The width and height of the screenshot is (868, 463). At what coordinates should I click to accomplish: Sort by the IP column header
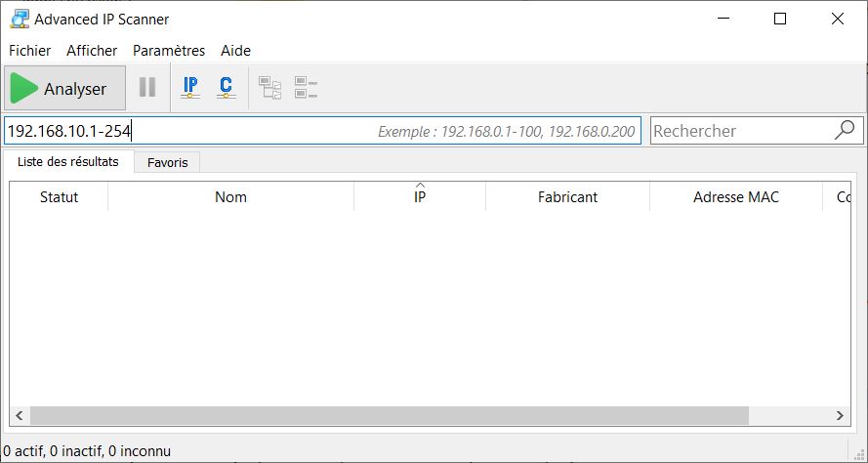tap(420, 196)
